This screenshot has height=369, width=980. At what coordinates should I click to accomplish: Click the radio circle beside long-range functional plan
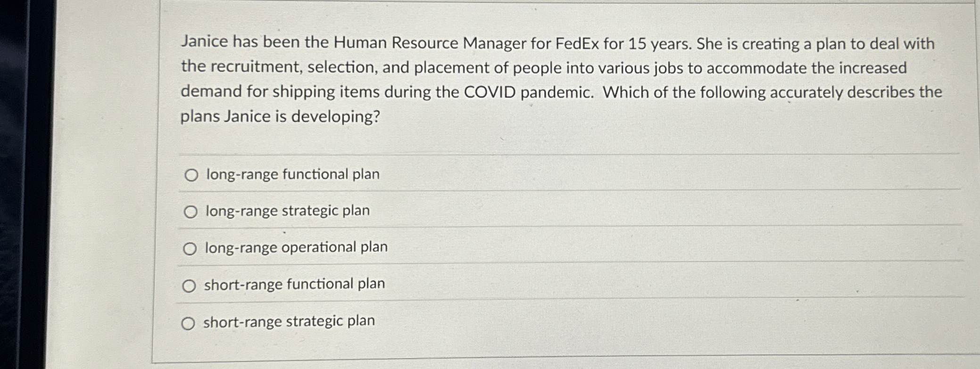[x=191, y=175]
